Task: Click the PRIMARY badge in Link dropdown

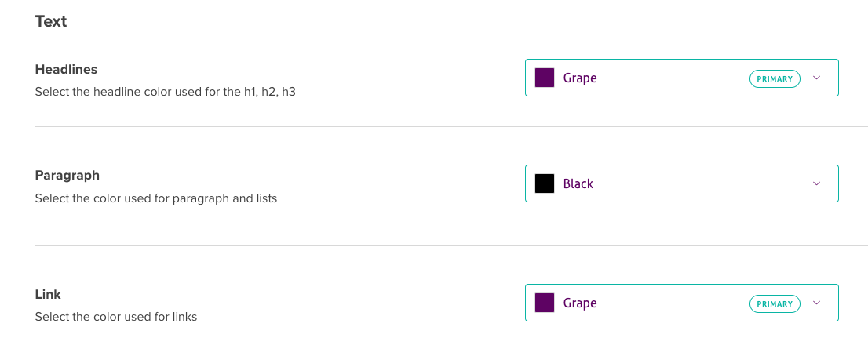Action: click(775, 303)
